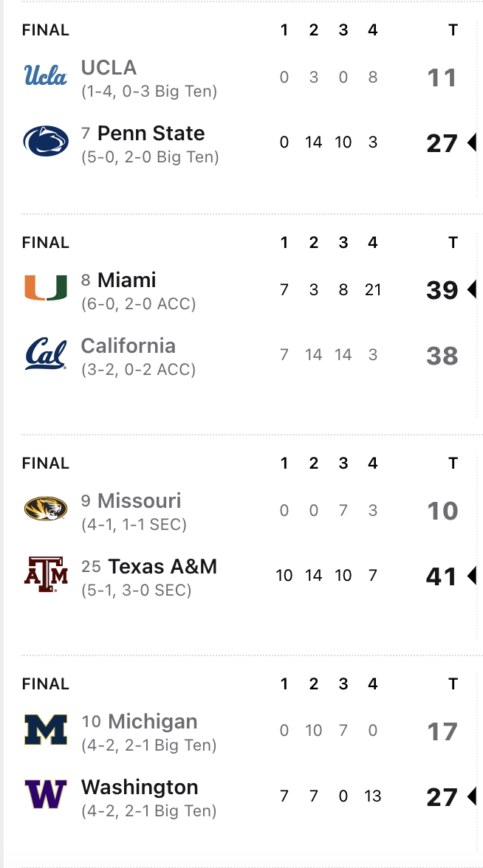Click Texas A&M's final score of 41

point(442,577)
